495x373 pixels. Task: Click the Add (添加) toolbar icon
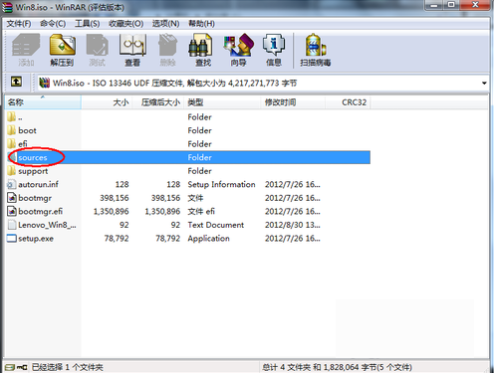(26, 50)
